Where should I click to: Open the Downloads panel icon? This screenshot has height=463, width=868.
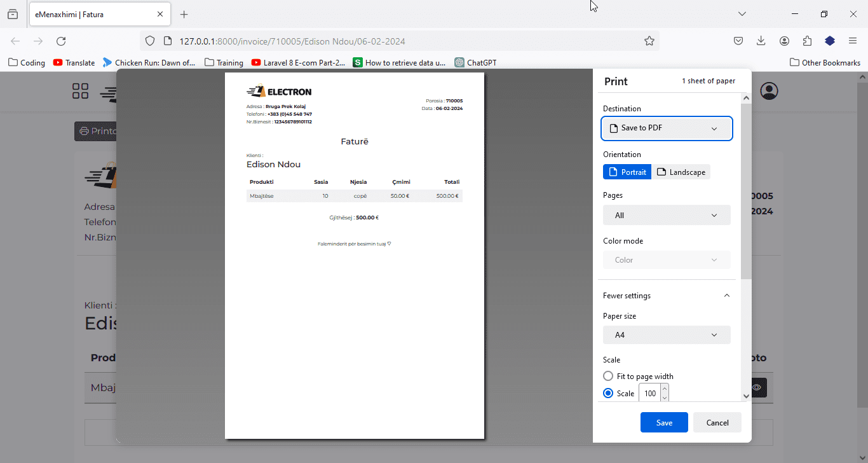pos(761,41)
